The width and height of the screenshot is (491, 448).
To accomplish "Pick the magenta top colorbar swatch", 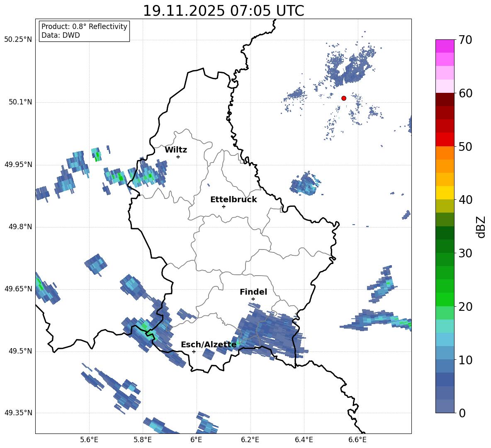I will (445, 46).
